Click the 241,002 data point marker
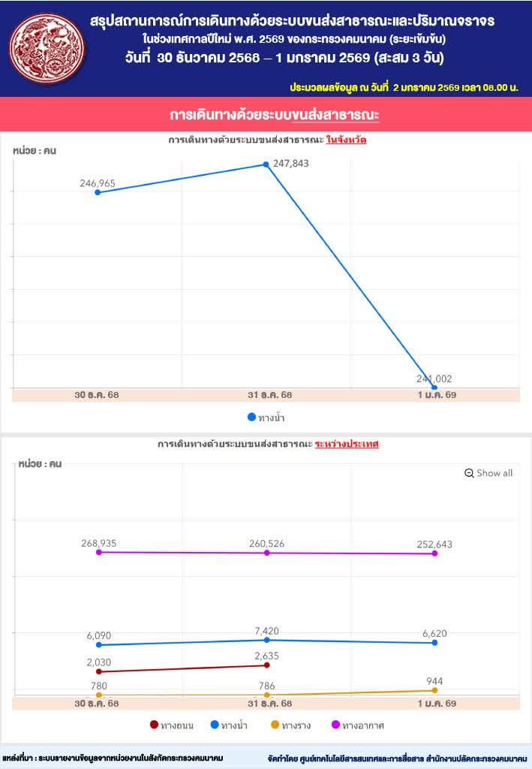532x769 pixels. [x=434, y=388]
